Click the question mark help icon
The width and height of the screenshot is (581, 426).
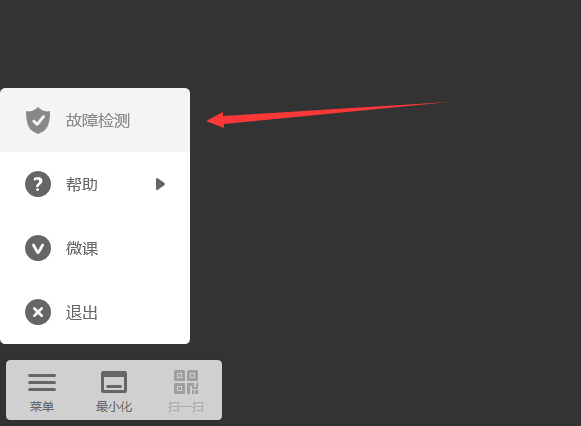38,184
